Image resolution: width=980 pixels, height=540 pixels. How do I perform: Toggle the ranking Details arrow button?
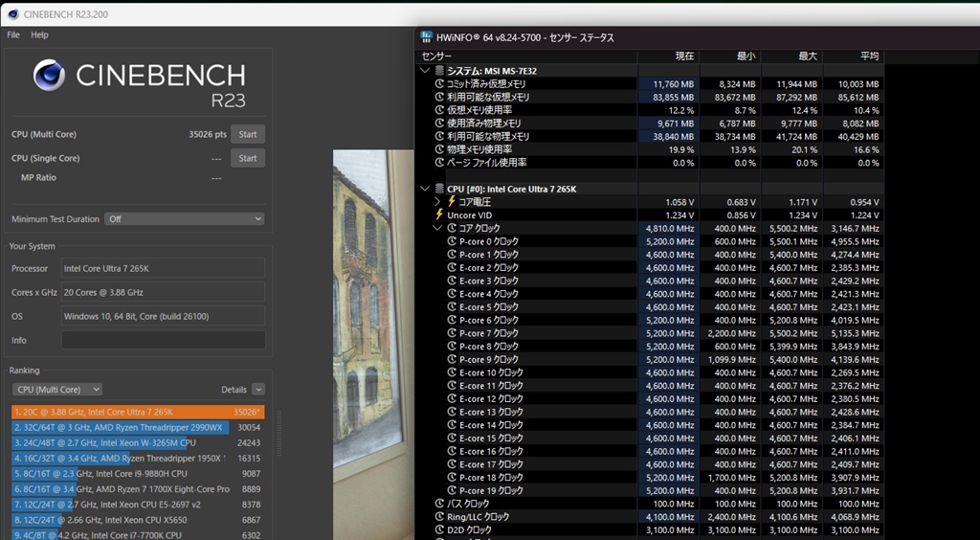[258, 390]
